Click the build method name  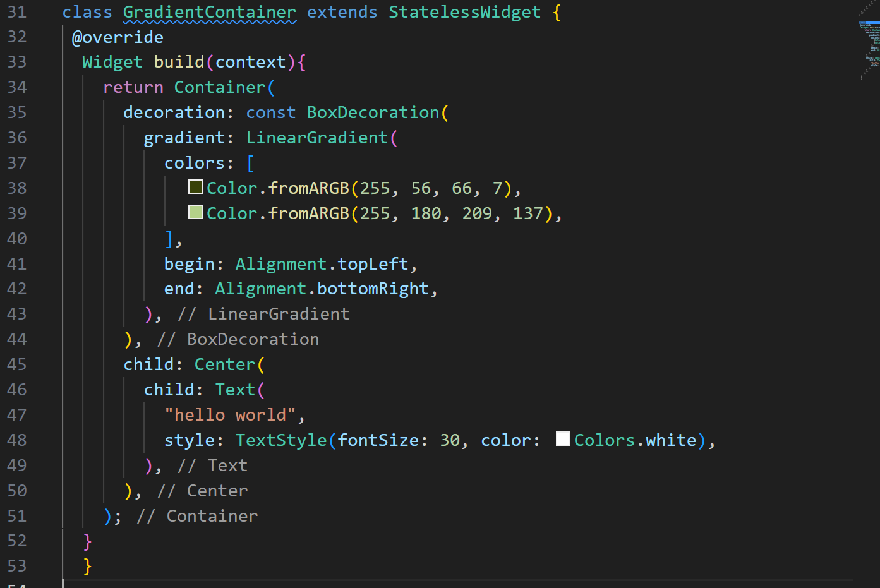tap(179, 62)
